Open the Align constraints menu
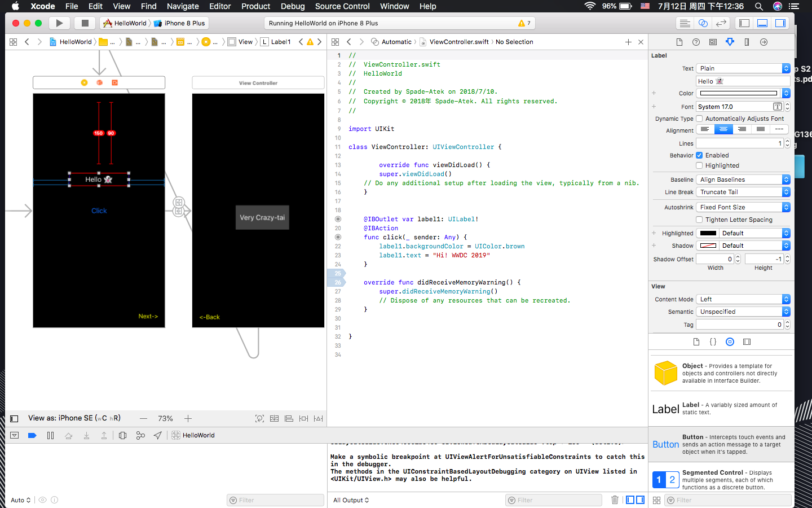Viewport: 812px width, 508px height. (x=289, y=419)
